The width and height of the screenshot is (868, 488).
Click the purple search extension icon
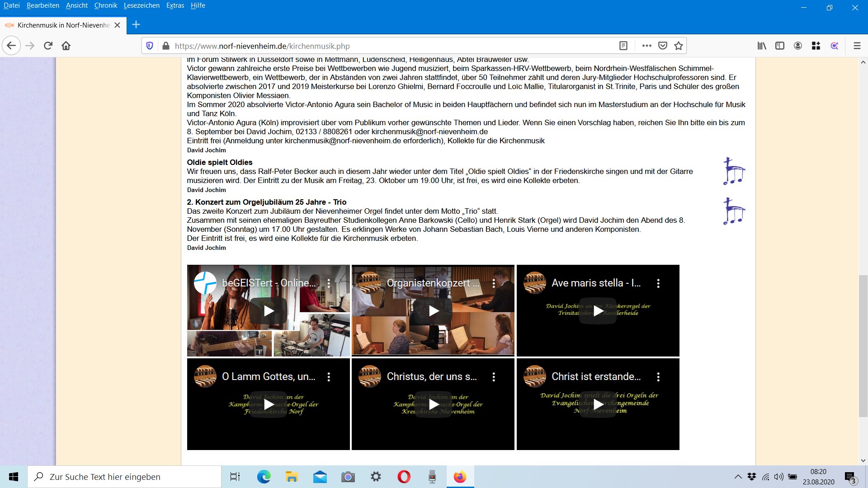coord(835,46)
